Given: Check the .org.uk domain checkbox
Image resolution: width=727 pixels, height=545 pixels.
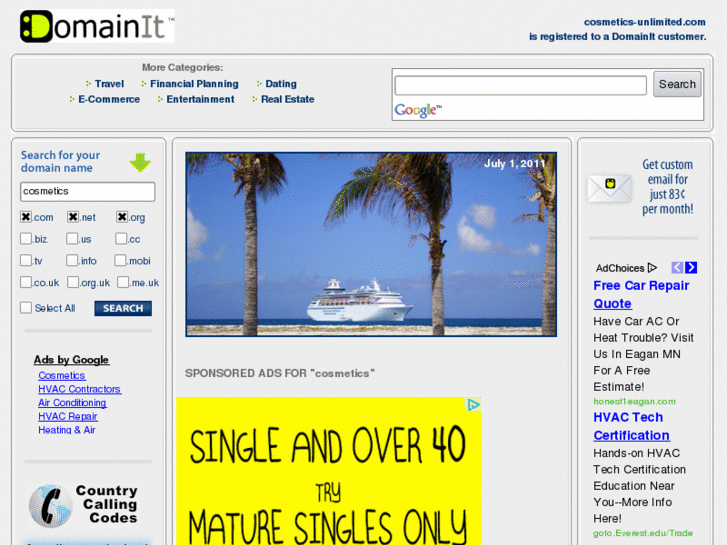Looking at the screenshot, I should (73, 282).
